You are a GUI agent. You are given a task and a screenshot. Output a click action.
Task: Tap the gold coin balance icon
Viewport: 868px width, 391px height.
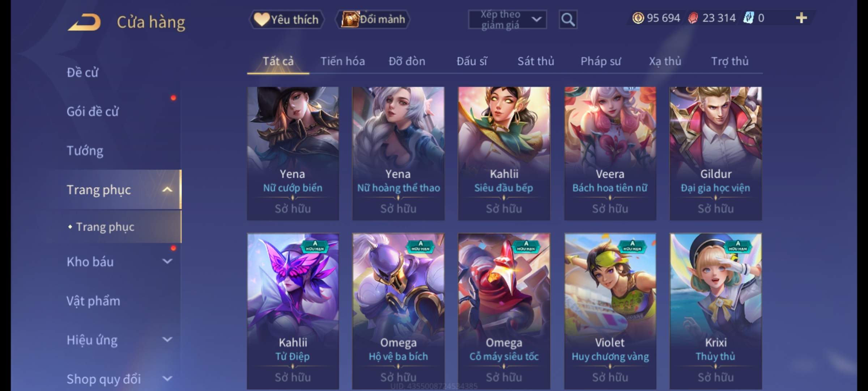[x=638, y=18]
